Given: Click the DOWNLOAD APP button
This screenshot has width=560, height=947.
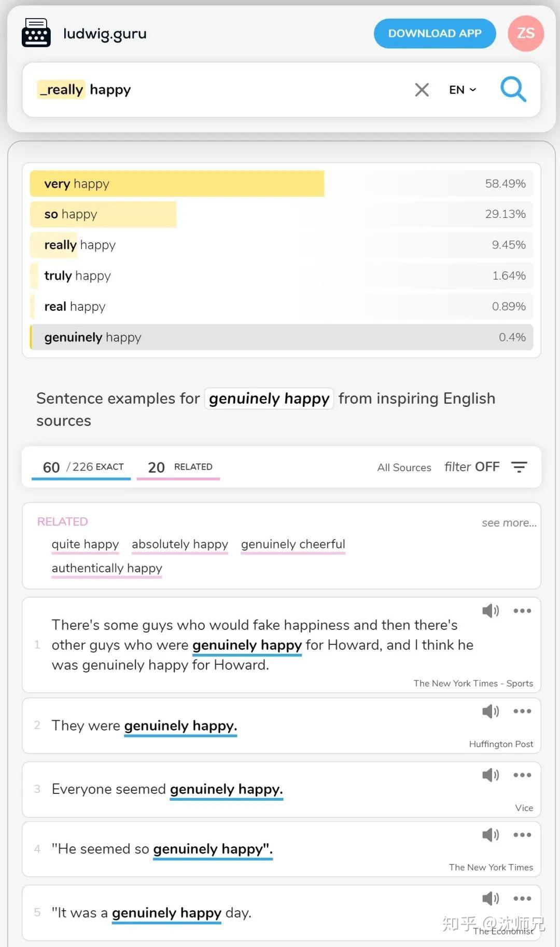Looking at the screenshot, I should pyautogui.click(x=435, y=34).
